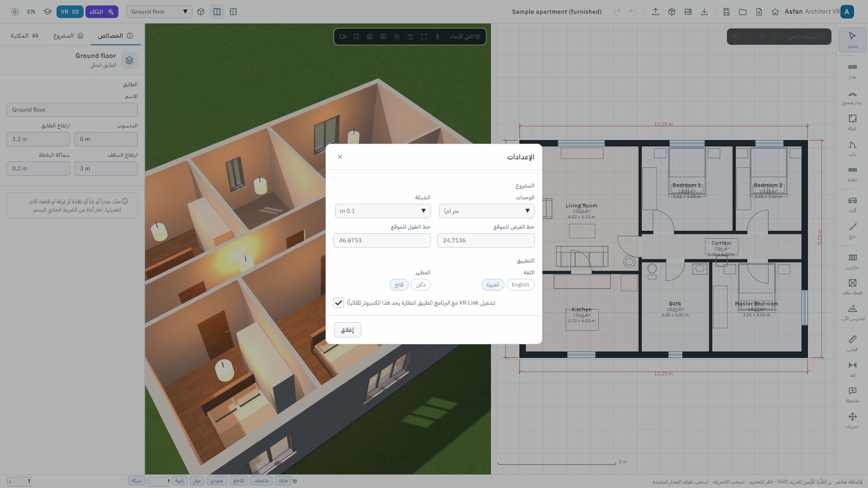Click the save project icon
This screenshot has width=868, height=488.
[x=726, y=11]
